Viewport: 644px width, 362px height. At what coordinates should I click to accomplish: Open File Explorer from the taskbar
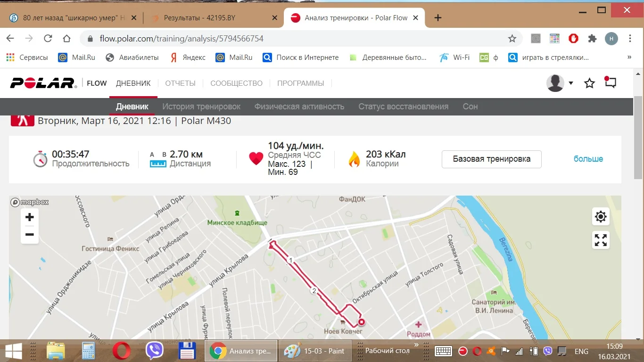coord(56,351)
